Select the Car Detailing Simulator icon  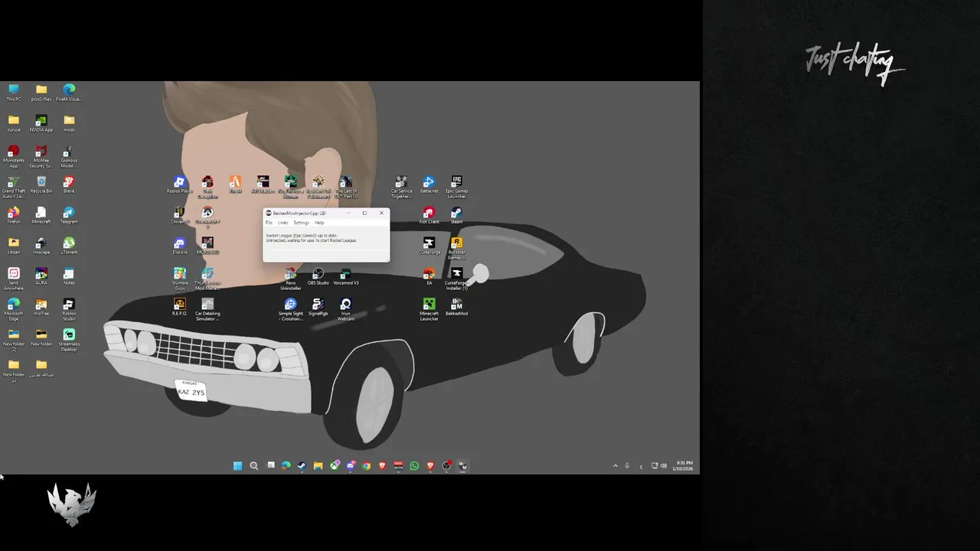click(207, 310)
